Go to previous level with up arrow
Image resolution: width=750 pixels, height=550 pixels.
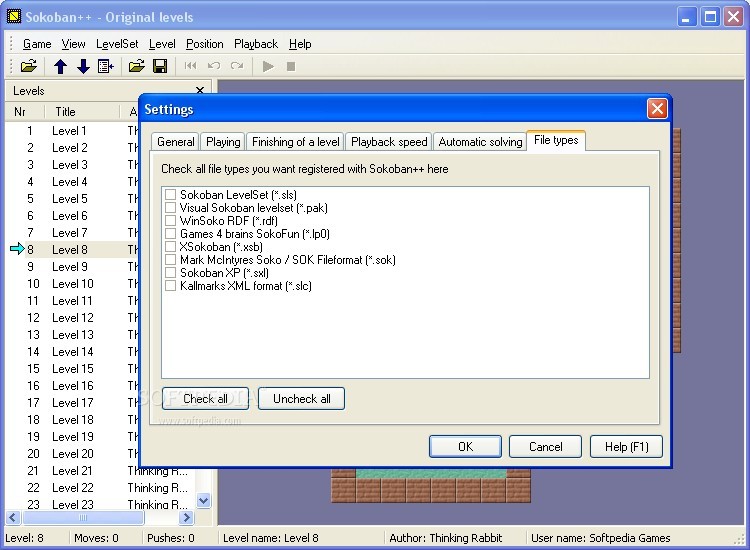click(60, 66)
